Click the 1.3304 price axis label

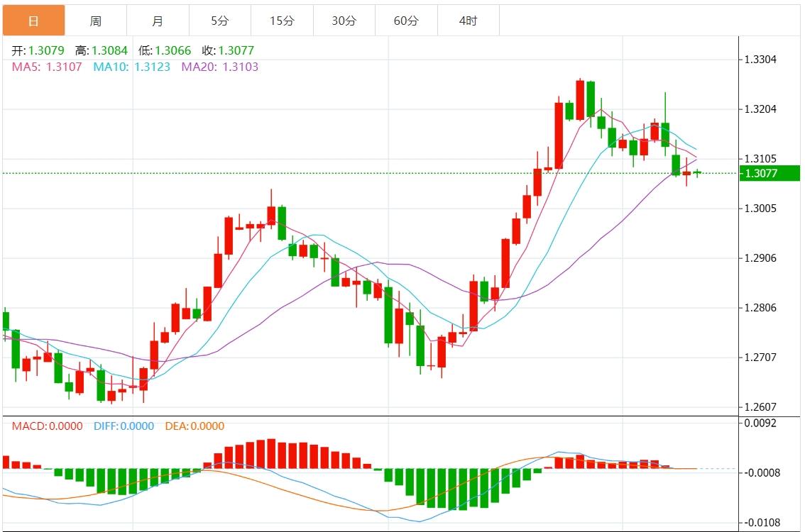(760, 60)
